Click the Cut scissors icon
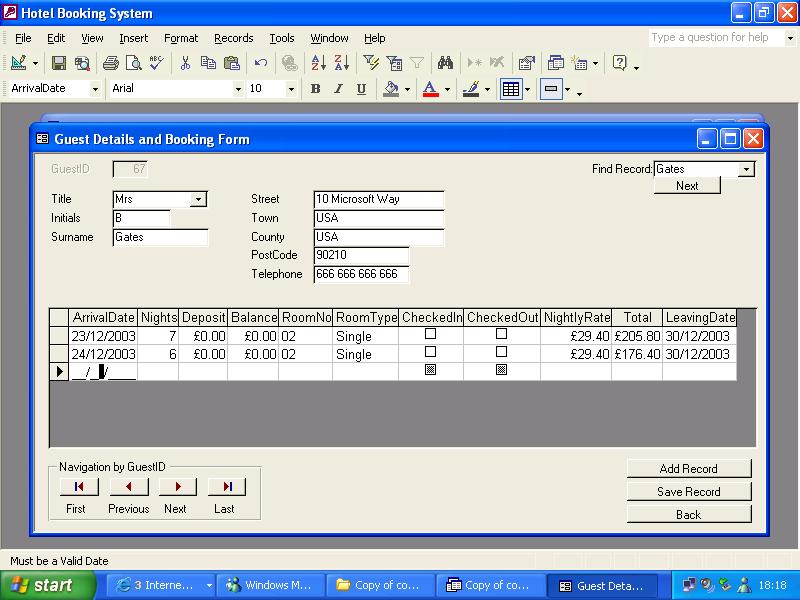This screenshot has width=800, height=600. click(185, 63)
